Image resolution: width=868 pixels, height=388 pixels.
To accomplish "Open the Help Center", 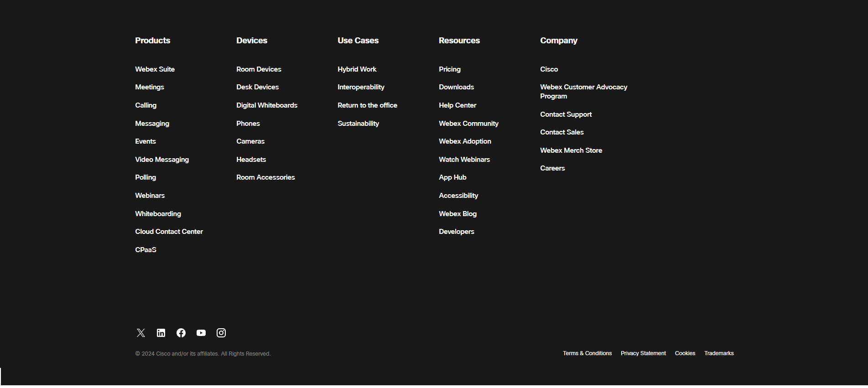I will pyautogui.click(x=457, y=105).
